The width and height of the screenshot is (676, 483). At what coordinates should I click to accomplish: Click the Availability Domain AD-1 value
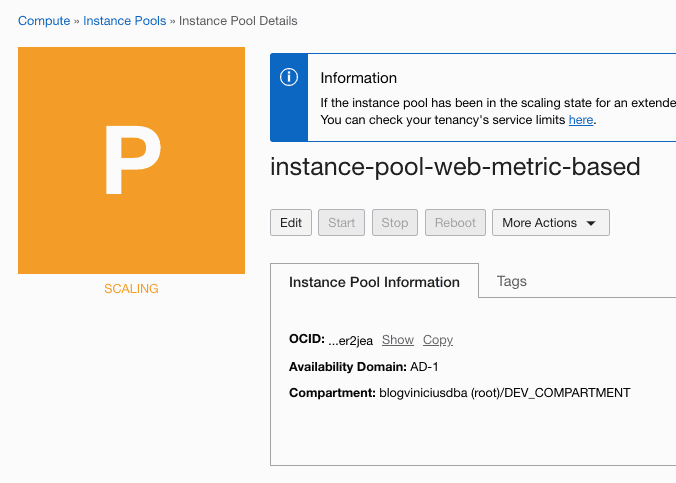pos(424,367)
